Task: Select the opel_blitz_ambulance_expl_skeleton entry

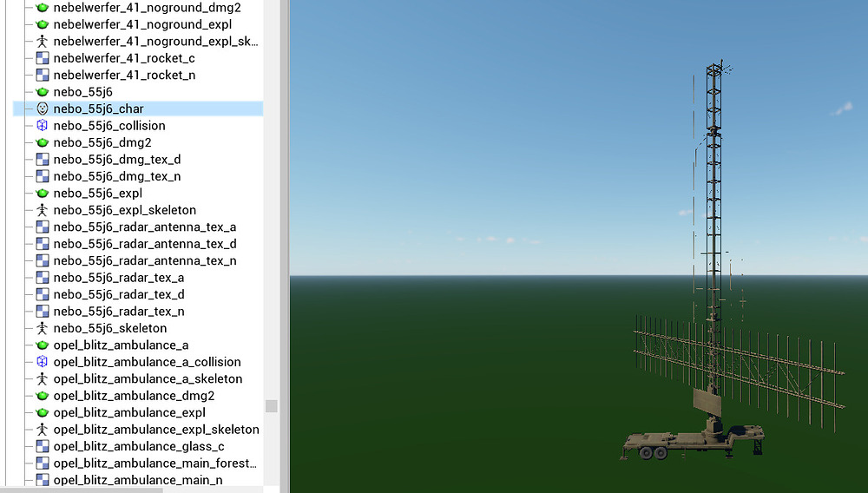Action: click(x=156, y=430)
